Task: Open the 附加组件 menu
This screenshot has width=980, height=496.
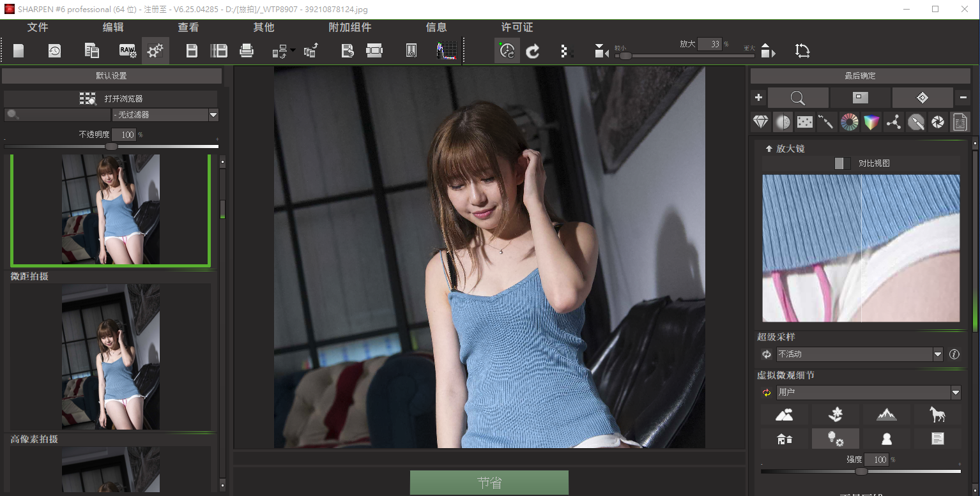Action: [349, 27]
